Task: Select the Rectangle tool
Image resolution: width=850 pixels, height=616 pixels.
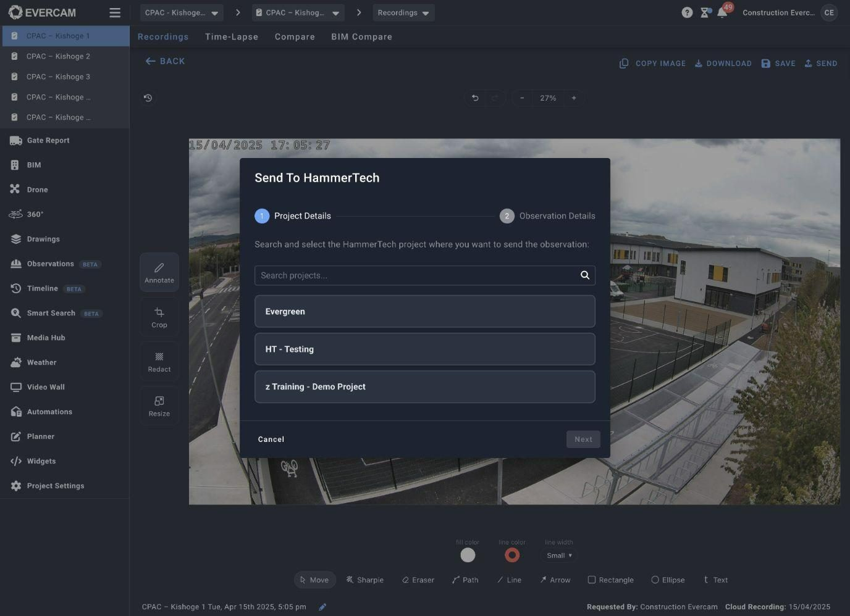Action: 610,580
